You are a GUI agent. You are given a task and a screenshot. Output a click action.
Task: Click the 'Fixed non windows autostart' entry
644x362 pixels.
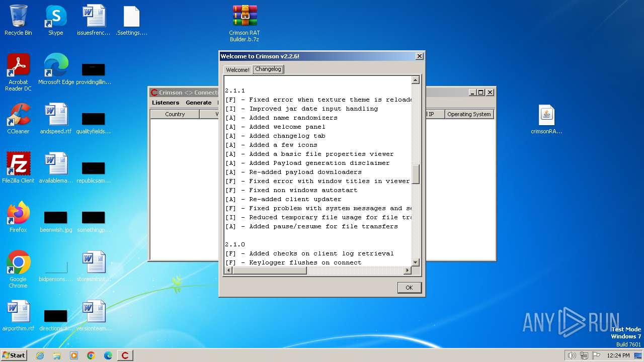[291, 190]
